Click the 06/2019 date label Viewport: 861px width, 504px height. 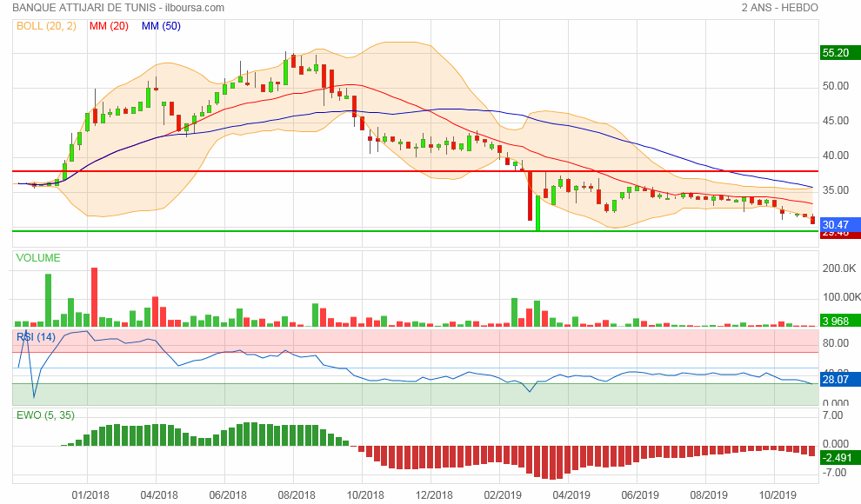pyautogui.click(x=640, y=495)
